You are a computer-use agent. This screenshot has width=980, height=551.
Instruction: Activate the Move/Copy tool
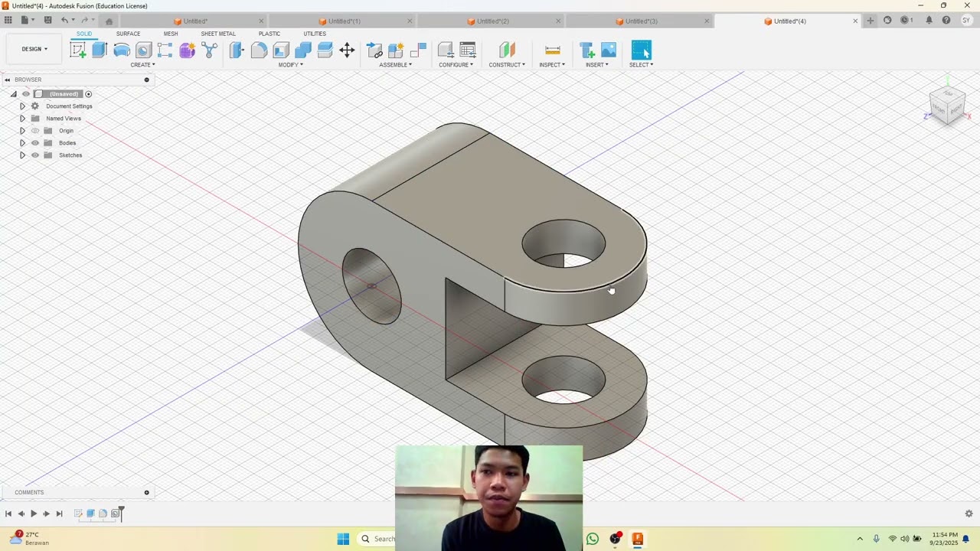[347, 51]
